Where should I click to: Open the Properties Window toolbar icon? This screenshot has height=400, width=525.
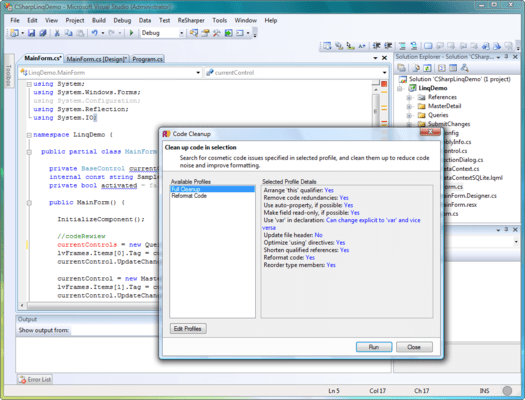pyautogui.click(x=205, y=33)
